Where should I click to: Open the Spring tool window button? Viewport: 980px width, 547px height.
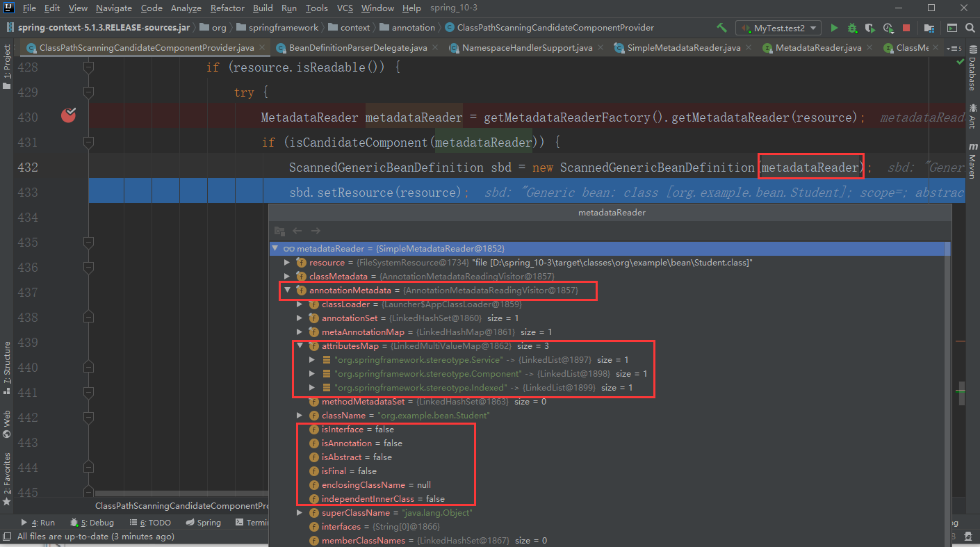(204, 523)
